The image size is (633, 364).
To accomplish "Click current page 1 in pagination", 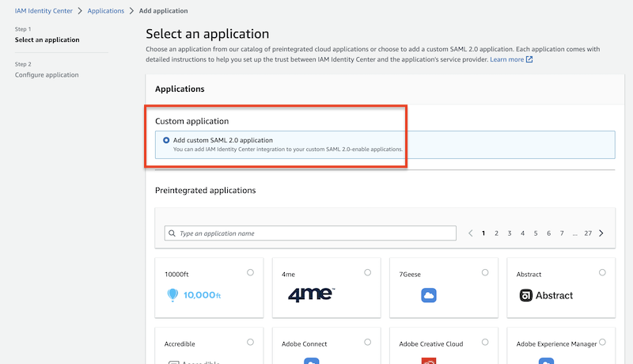I will [483, 233].
